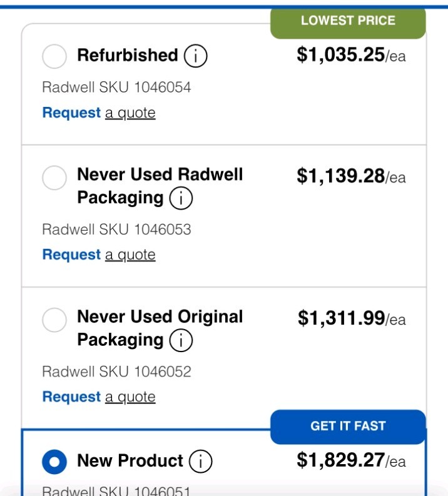Request a quote for SKU 1046053
448x496 pixels.
pos(99,255)
